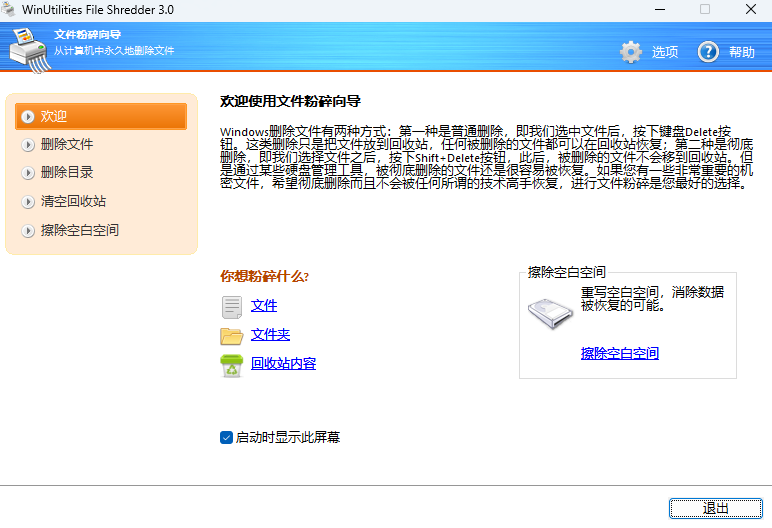
Task: Select 欢迎 in the sidebar
Action: click(x=54, y=116)
